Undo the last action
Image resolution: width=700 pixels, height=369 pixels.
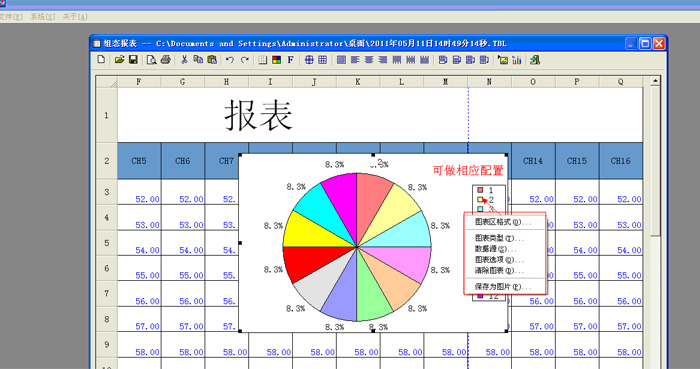point(230,59)
